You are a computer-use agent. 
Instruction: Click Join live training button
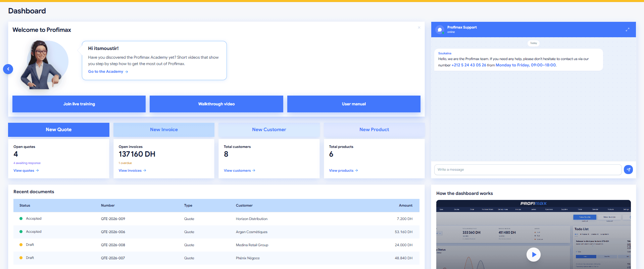(x=79, y=104)
